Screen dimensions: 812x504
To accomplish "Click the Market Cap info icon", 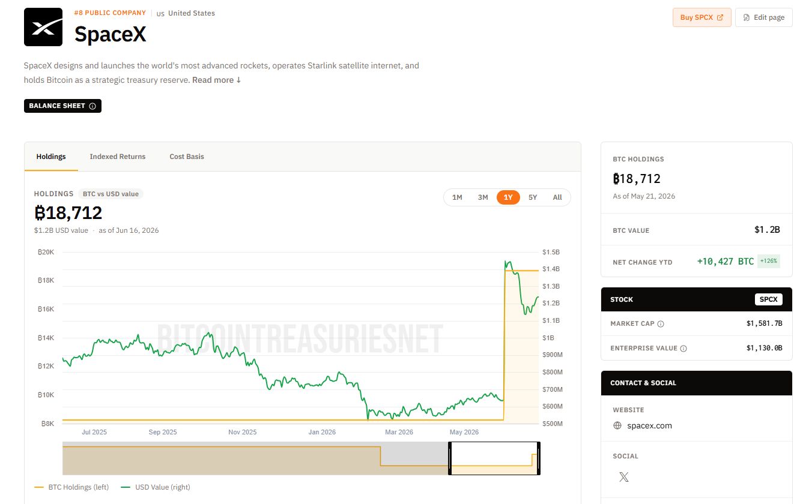I will coord(661,324).
